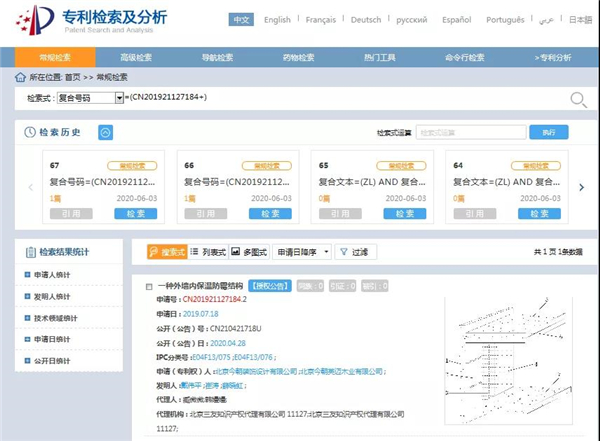This screenshot has width=600, height=441.
Task: Click 检索 on history card 66
Action: (271, 214)
